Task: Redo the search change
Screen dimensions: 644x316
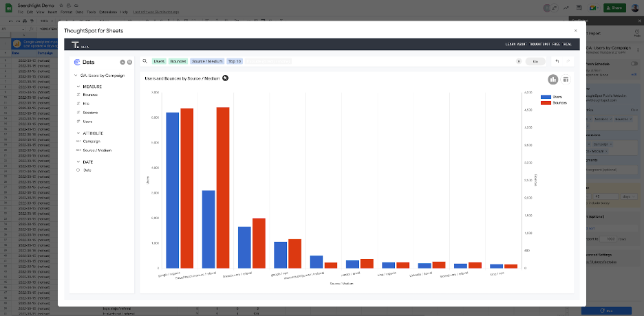Action: [568, 61]
